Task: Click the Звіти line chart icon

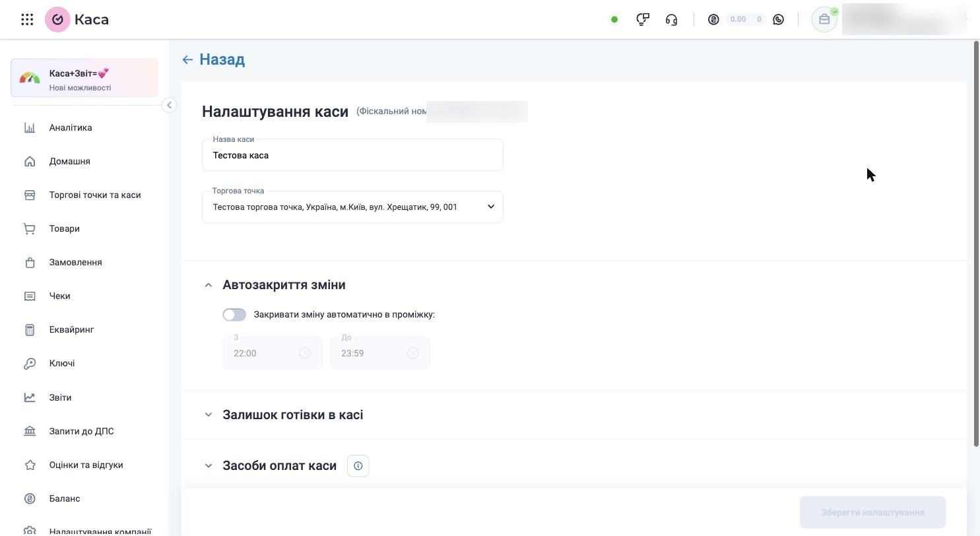Action: tap(30, 397)
